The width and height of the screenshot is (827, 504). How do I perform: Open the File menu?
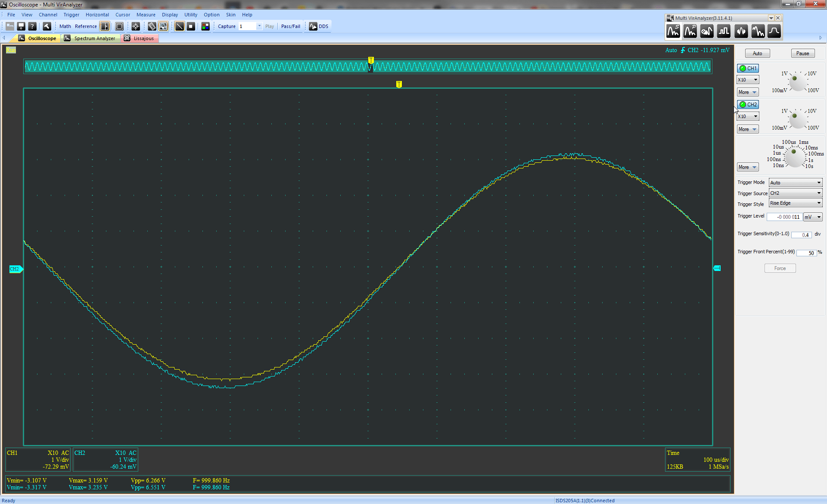(x=11, y=15)
